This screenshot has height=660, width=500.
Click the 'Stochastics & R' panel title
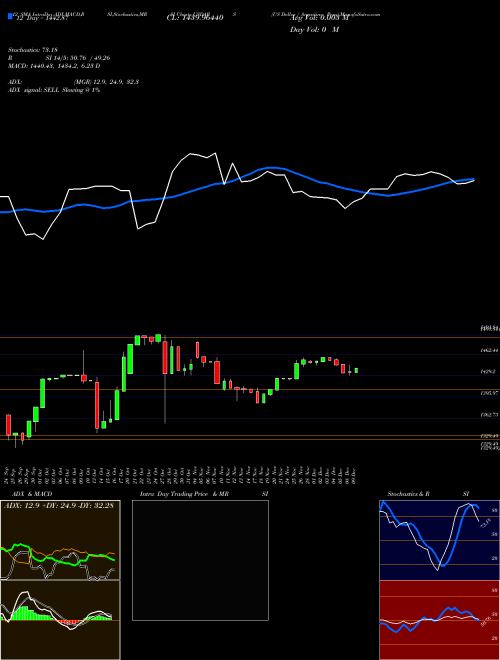click(x=409, y=494)
